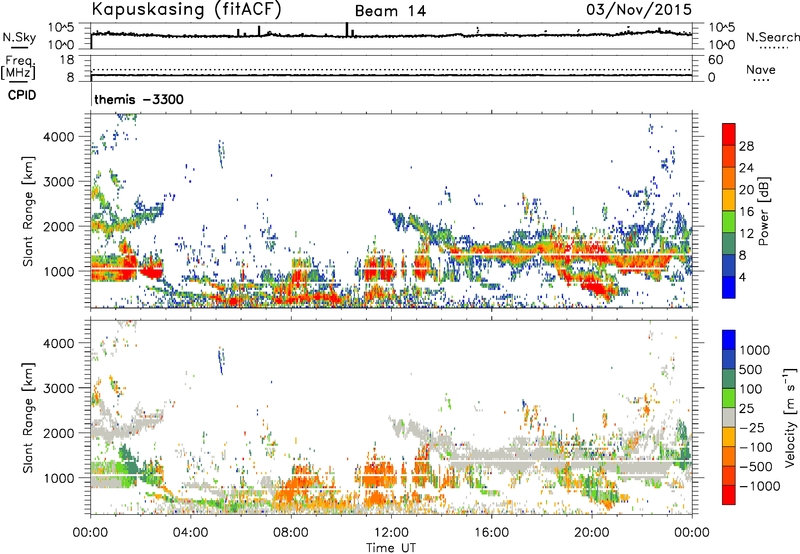Screen dimensions: 800x554
Task: Click the -25 value on Velocity color bar
Action: [752, 428]
